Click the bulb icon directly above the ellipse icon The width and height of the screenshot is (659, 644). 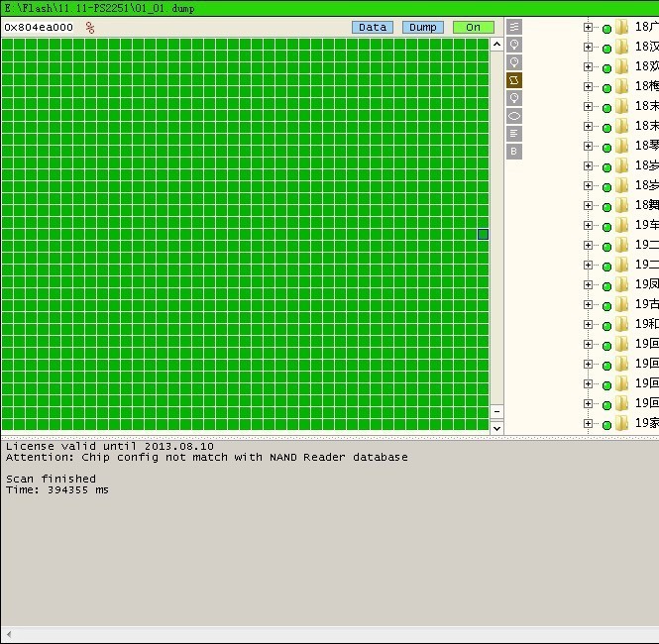pyautogui.click(x=514, y=98)
